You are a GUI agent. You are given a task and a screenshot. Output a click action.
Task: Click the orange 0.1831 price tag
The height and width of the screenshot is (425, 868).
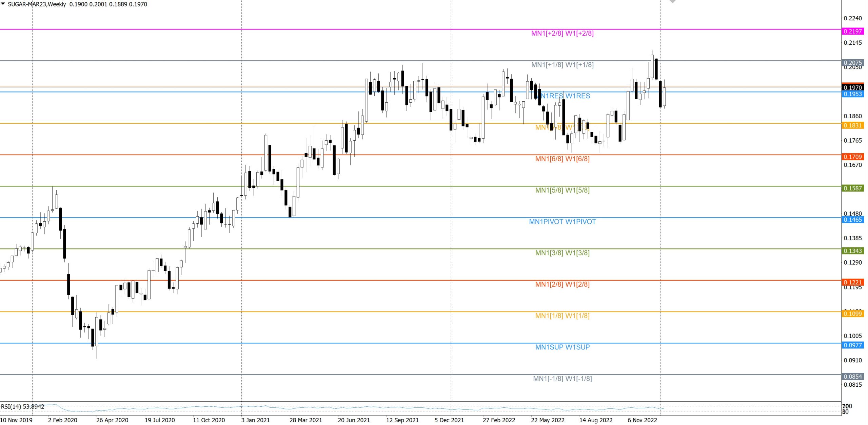click(852, 125)
